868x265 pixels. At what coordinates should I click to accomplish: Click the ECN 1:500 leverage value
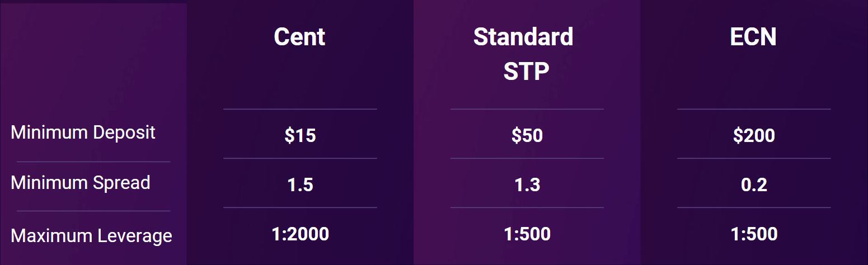754,234
